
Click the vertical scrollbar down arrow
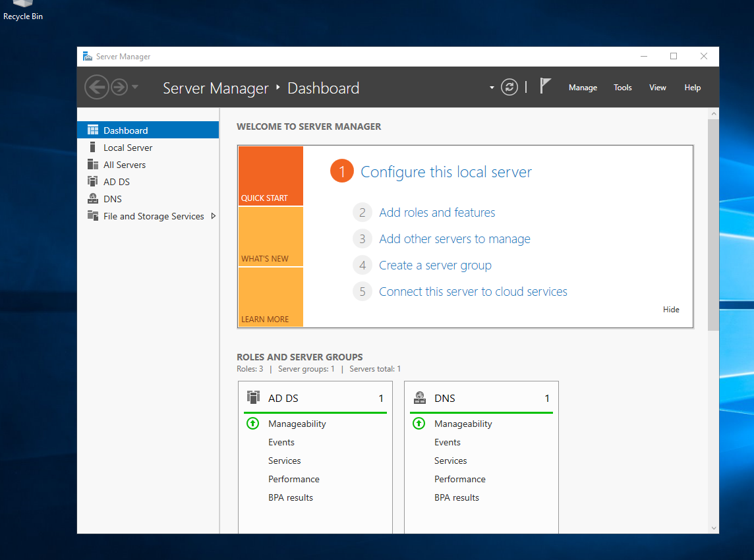point(713,528)
